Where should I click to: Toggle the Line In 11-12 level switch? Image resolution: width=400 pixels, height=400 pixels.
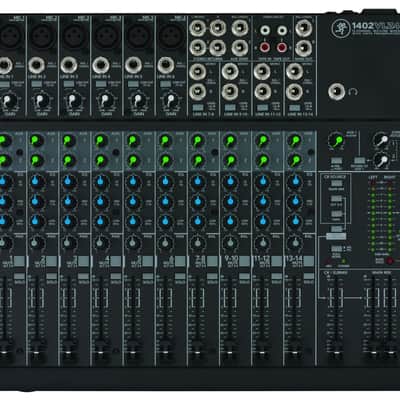click(x=262, y=108)
